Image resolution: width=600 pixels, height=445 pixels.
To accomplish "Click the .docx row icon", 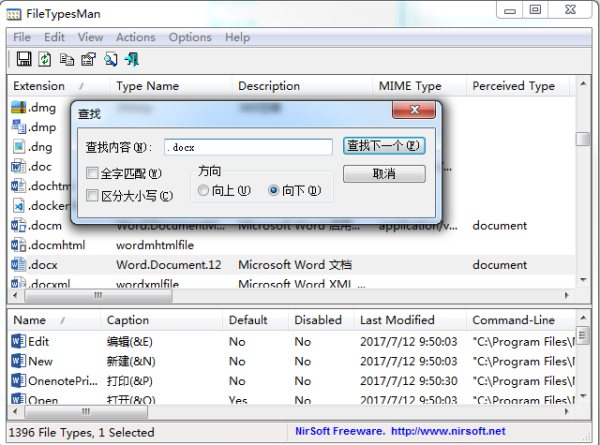I will pyautogui.click(x=18, y=265).
